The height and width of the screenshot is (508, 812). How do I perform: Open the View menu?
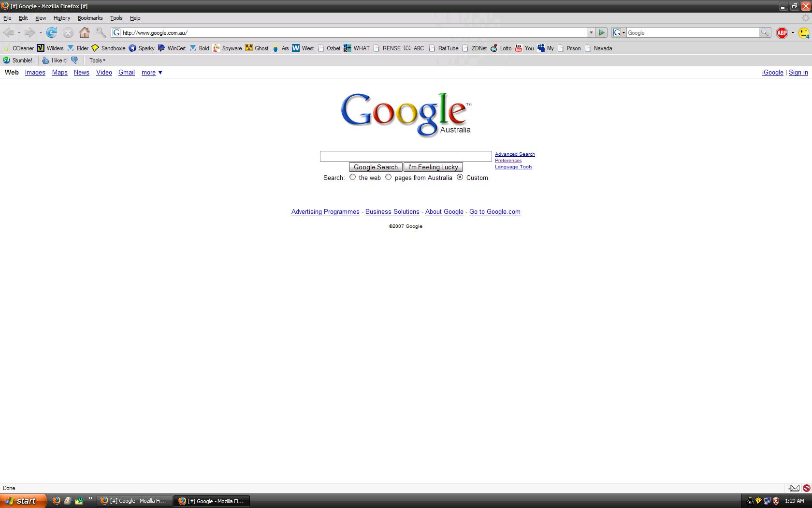(41, 18)
